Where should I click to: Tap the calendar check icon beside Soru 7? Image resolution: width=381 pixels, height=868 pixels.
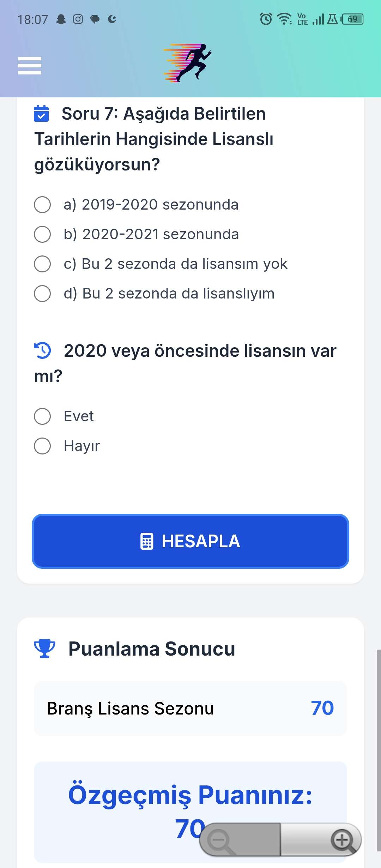(41, 113)
